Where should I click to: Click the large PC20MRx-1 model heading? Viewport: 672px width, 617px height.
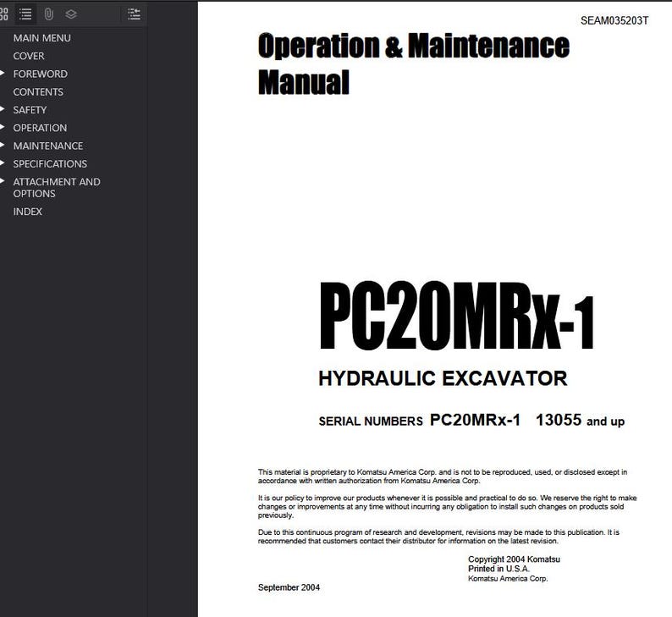pyautogui.click(x=457, y=317)
